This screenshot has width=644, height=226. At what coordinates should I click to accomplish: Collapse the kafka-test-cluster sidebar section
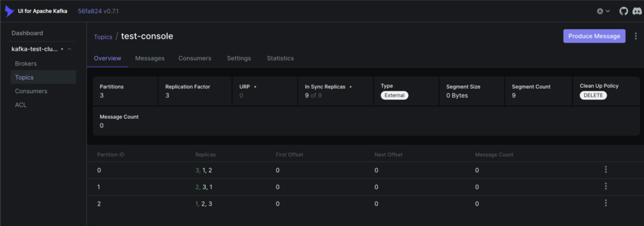(70, 49)
